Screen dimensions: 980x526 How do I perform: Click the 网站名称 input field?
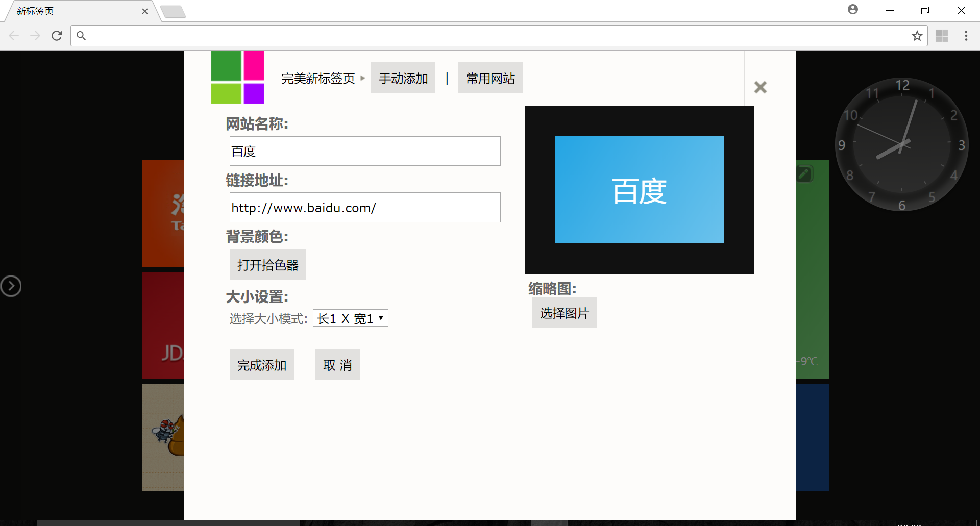365,151
